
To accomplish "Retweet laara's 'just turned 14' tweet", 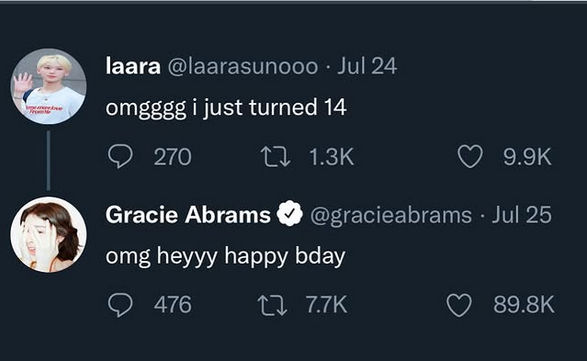I will [x=275, y=157].
